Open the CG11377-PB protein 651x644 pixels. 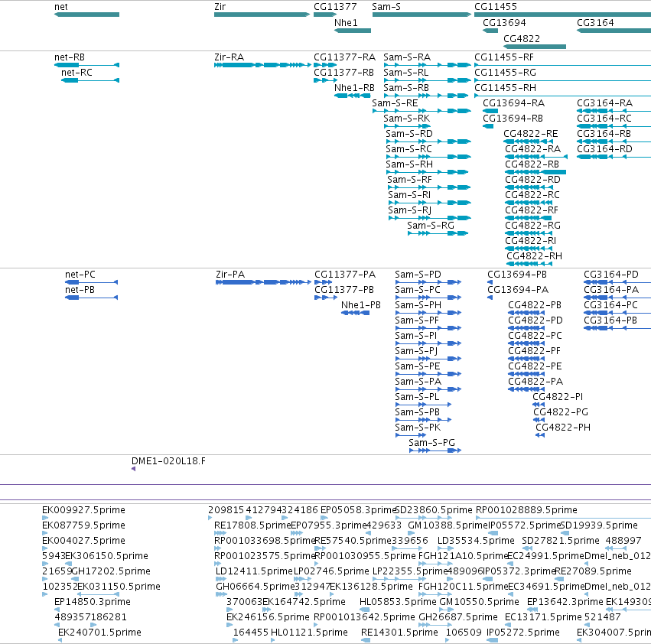coord(326,298)
